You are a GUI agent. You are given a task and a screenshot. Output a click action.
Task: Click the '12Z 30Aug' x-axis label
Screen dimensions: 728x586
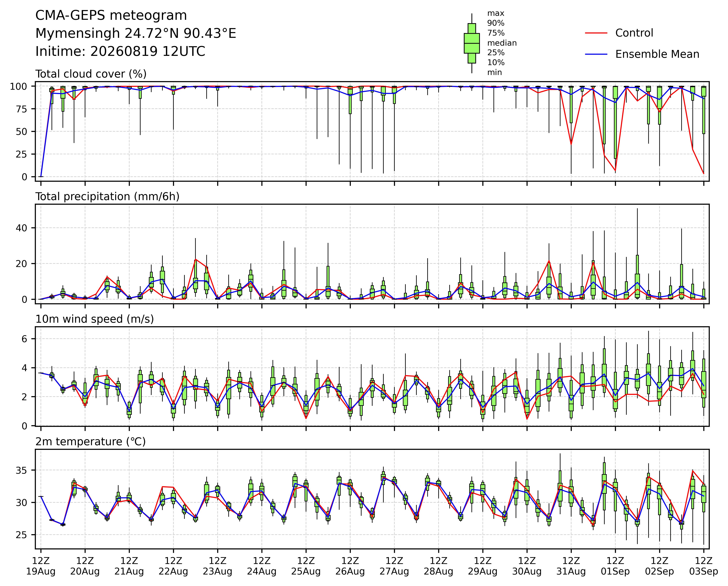tap(527, 566)
